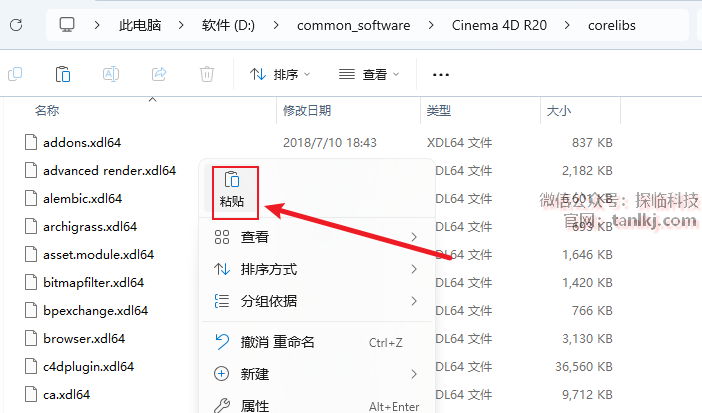Viewport: 702px width, 413px height.
Task: Select file advanced render.xdl64
Action: tap(109, 170)
